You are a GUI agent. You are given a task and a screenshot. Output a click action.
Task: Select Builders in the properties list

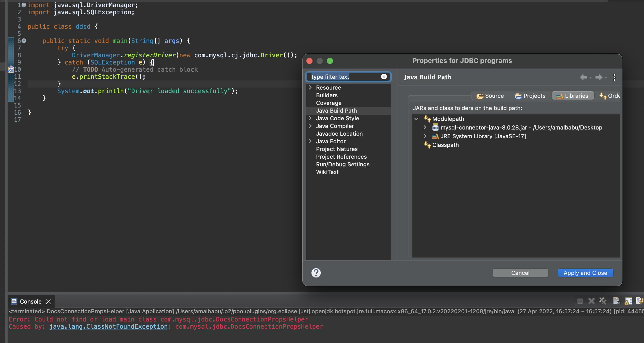tap(327, 95)
